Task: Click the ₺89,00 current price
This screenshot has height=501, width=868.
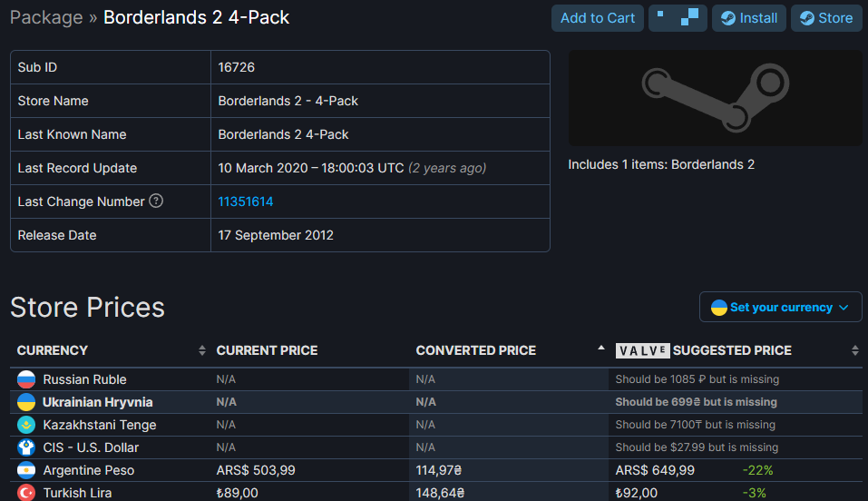Action: point(237,493)
